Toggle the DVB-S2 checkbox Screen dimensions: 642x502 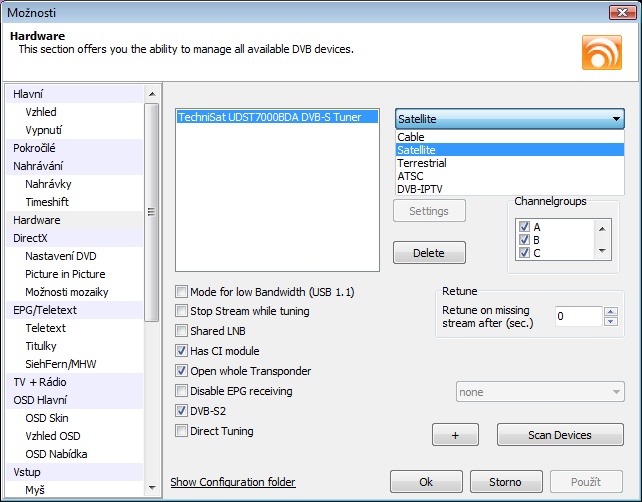point(182,411)
